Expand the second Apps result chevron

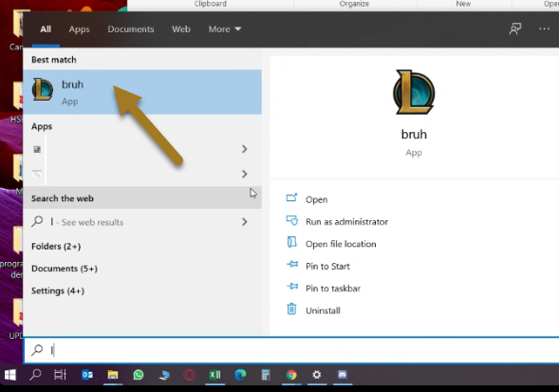coord(245,174)
